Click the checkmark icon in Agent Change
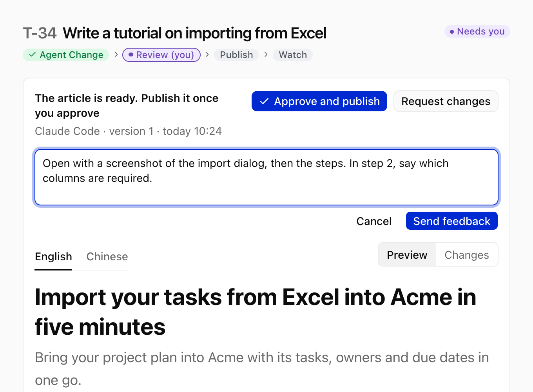This screenshot has height=392, width=533. point(33,54)
